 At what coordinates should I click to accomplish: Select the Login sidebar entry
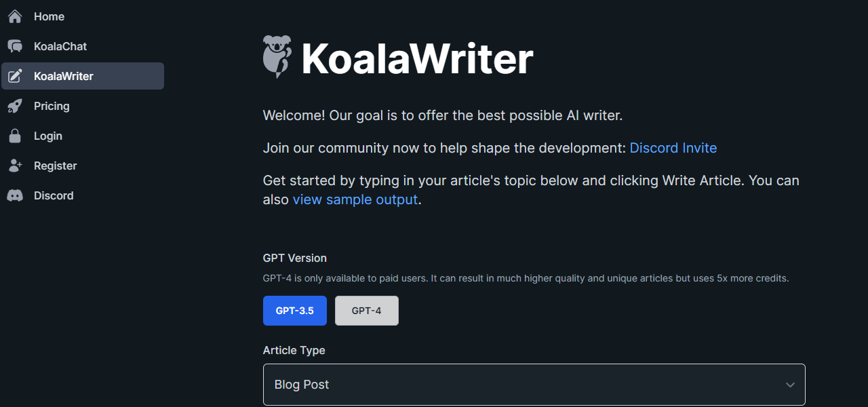click(48, 136)
